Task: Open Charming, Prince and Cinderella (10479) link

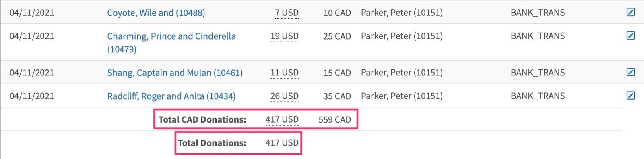Action: click(x=171, y=42)
